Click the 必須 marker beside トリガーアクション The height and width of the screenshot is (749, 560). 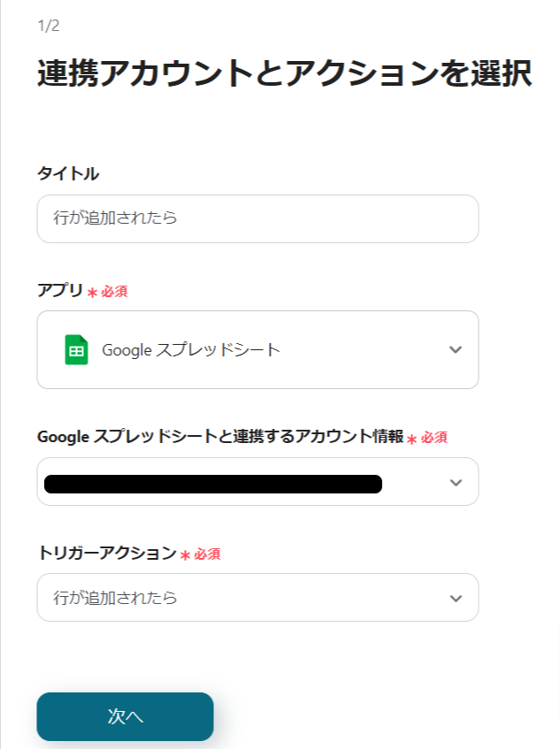tap(206, 554)
